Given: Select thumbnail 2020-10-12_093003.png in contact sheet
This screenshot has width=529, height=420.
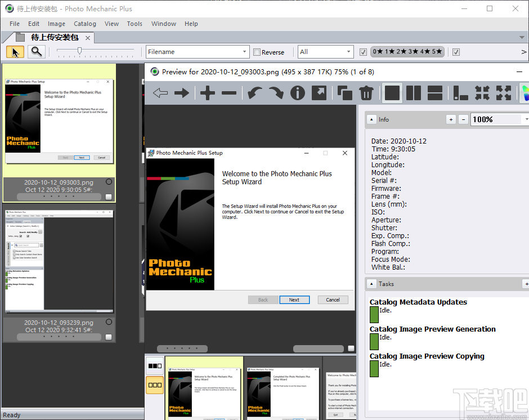Looking at the screenshot, I should pyautogui.click(x=60, y=122).
